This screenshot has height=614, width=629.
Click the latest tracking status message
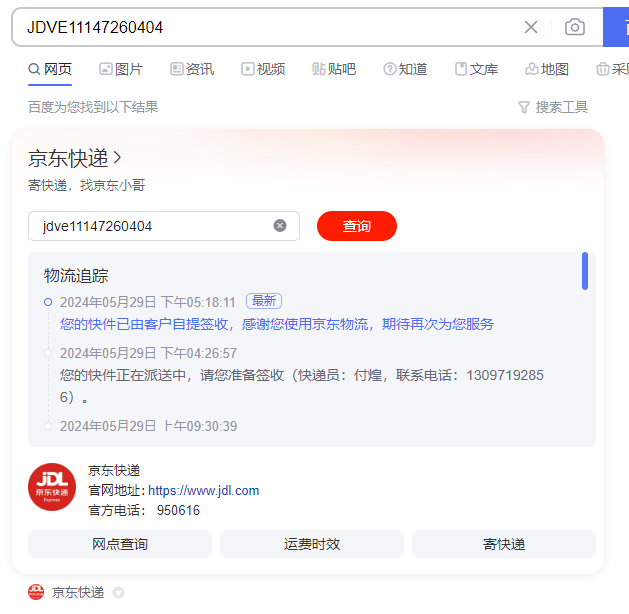[277, 324]
